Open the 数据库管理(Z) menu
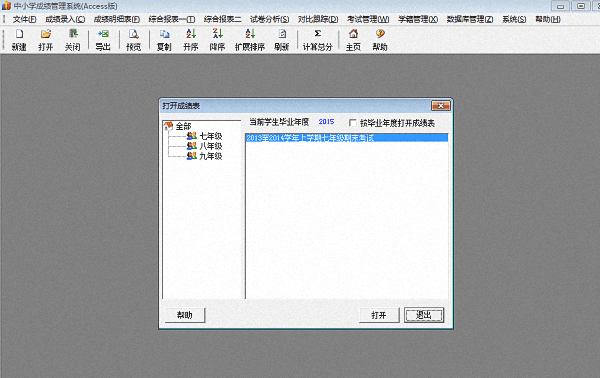This screenshot has width=600, height=378. (470, 19)
